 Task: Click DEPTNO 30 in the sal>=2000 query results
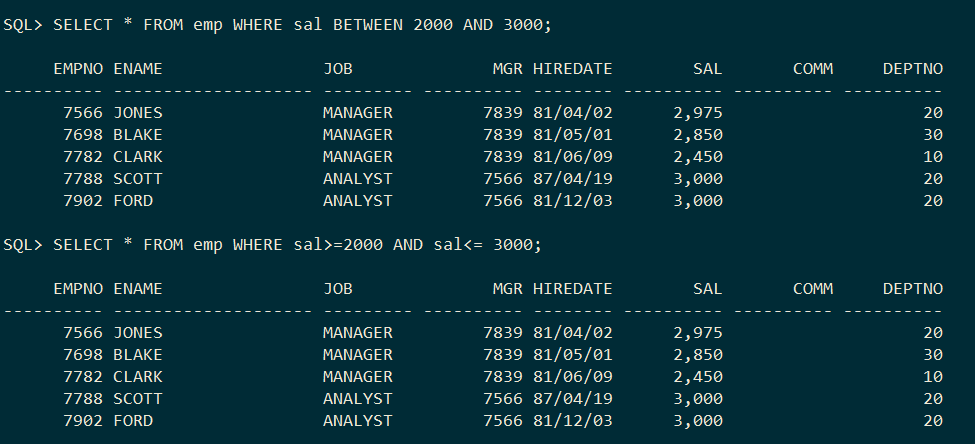pos(933,354)
